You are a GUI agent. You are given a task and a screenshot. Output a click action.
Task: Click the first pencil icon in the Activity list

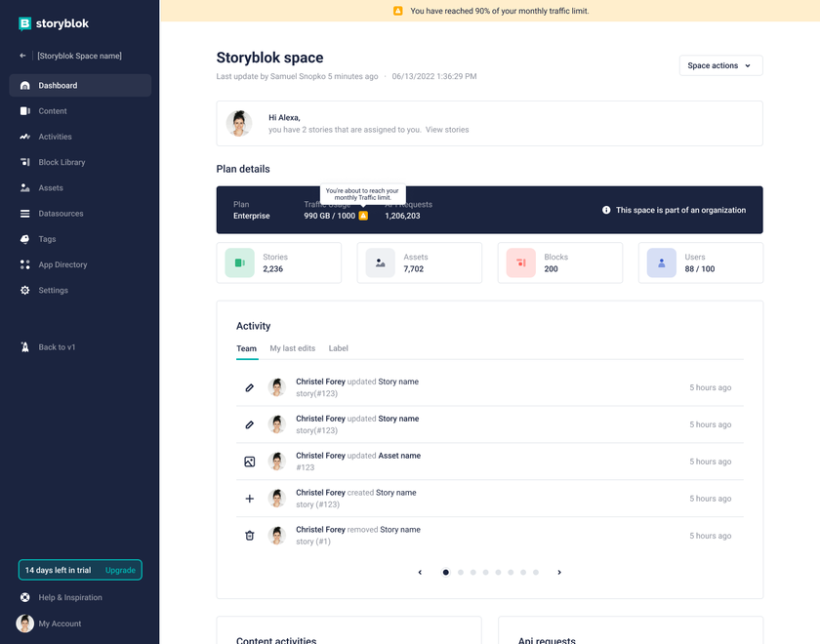[x=250, y=387]
